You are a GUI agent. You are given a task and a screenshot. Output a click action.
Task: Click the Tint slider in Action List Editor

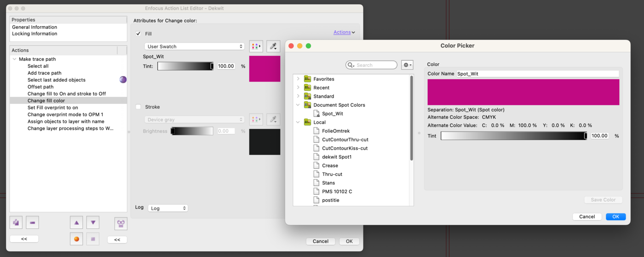coord(185,66)
